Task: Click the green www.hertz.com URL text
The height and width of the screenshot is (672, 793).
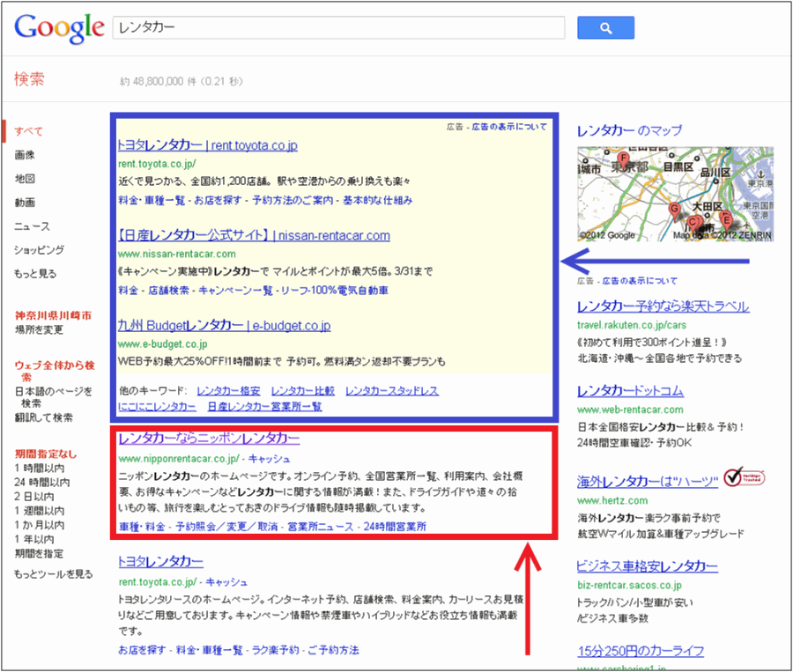Action: pos(612,500)
